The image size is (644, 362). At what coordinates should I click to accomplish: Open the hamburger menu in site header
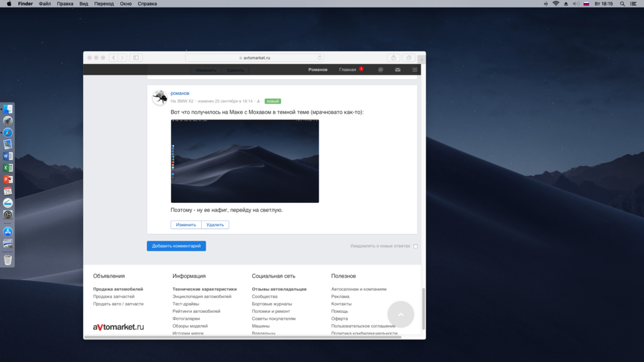coord(415,70)
